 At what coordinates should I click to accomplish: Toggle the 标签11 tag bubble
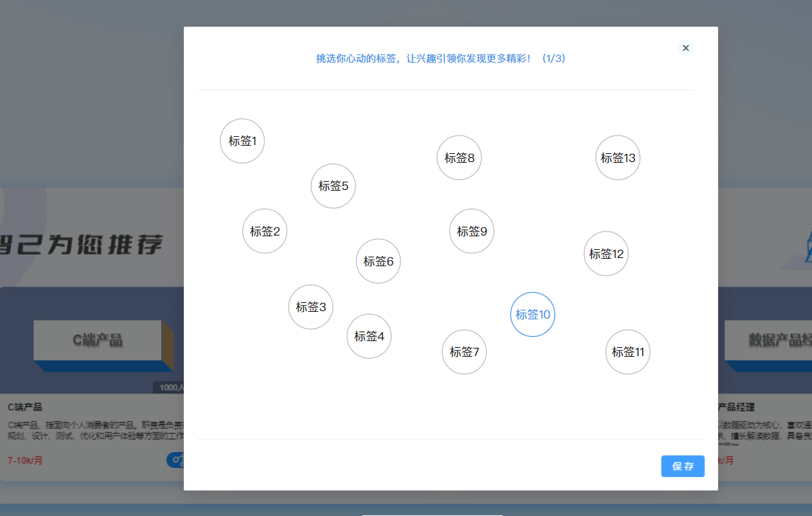click(627, 352)
